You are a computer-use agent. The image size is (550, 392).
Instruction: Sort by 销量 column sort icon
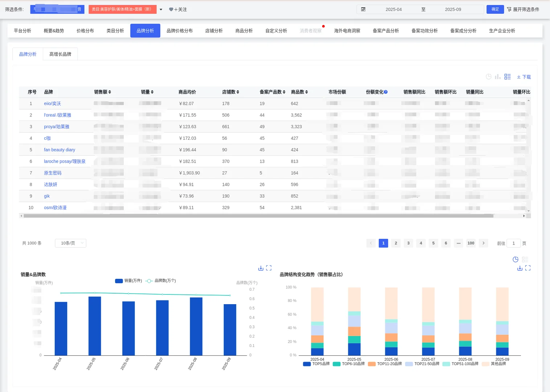[152, 92]
